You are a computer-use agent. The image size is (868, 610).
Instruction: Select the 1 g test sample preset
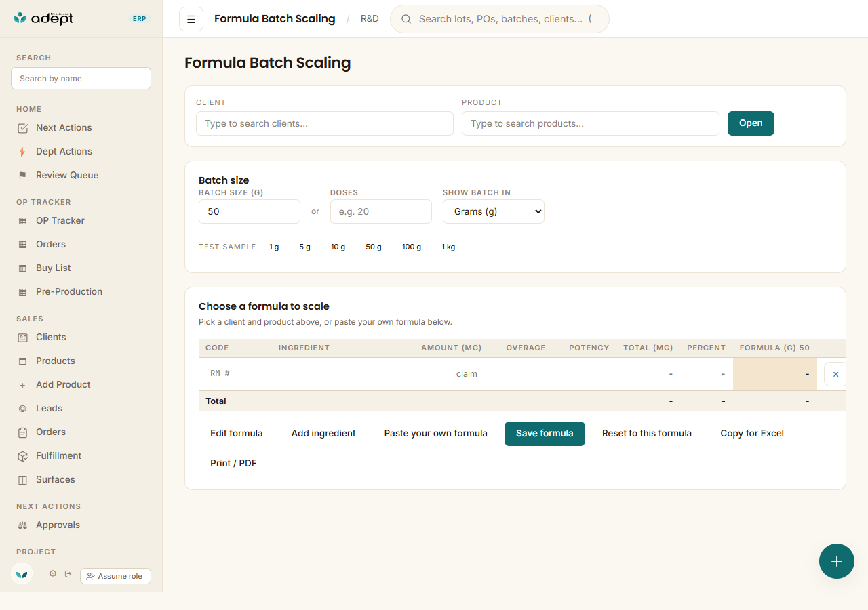tap(274, 247)
